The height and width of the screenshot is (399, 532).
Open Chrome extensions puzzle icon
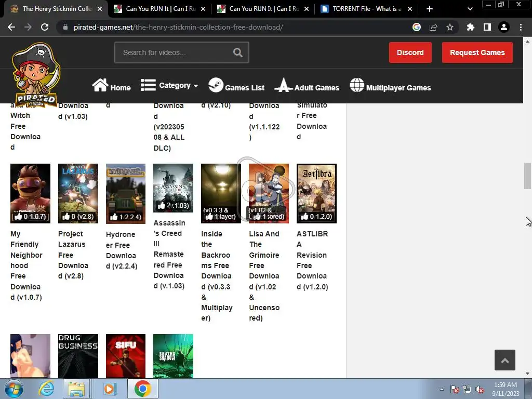471,27
